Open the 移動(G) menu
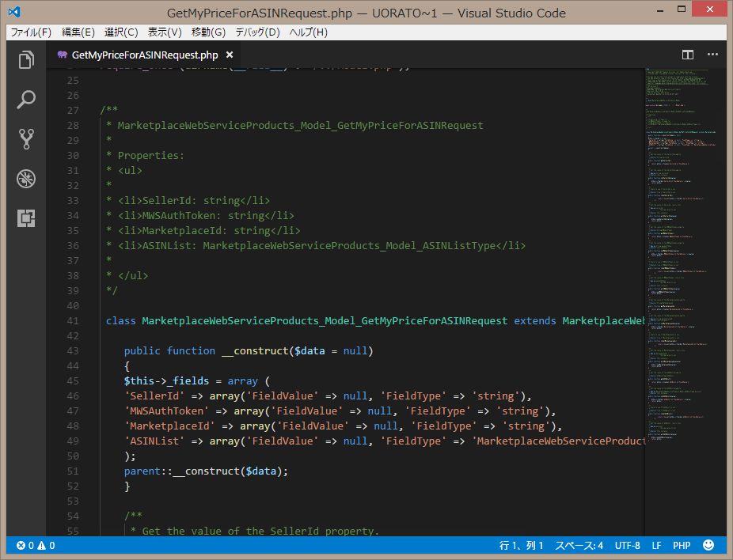The width and height of the screenshot is (733, 560). tap(208, 32)
